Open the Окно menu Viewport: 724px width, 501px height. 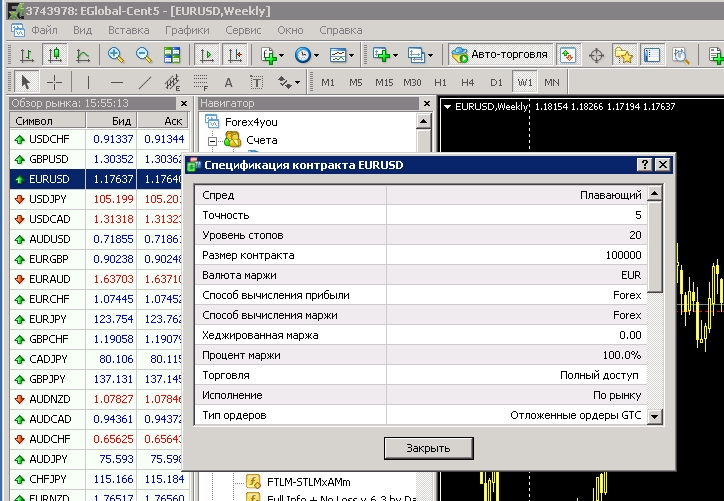290,30
